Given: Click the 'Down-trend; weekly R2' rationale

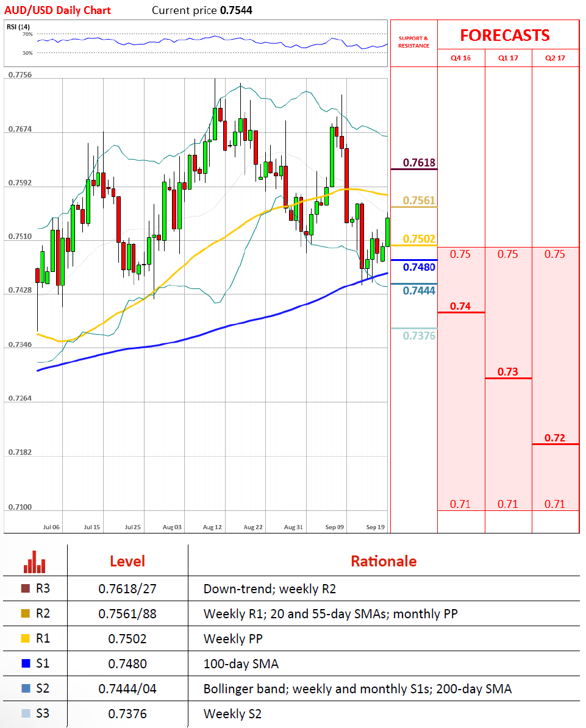Looking at the screenshot, I should (270, 589).
